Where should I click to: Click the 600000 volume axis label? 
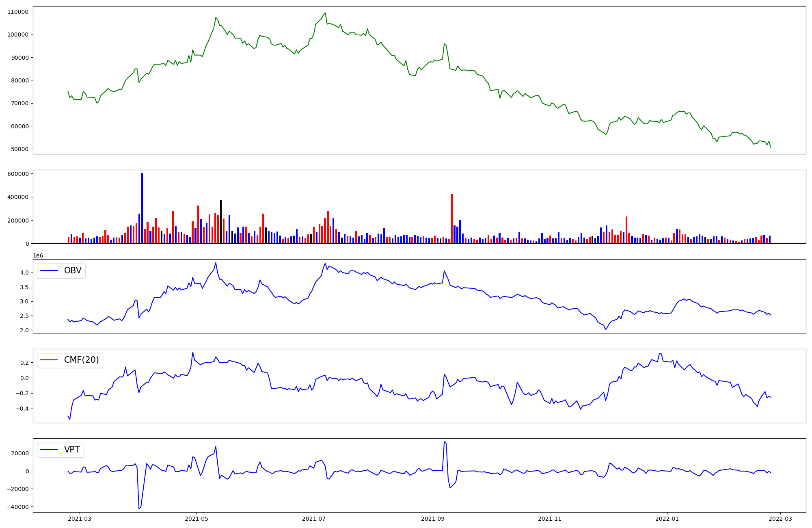coord(18,174)
